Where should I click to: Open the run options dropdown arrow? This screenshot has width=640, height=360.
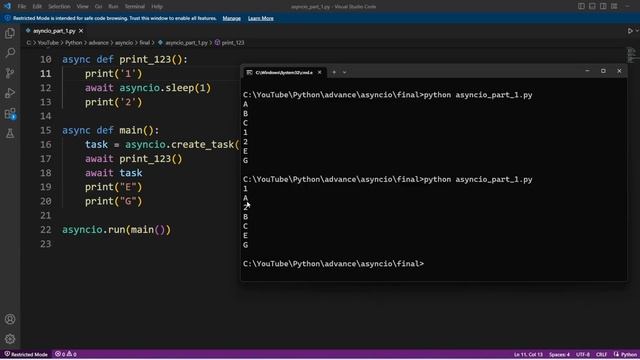point(637,31)
